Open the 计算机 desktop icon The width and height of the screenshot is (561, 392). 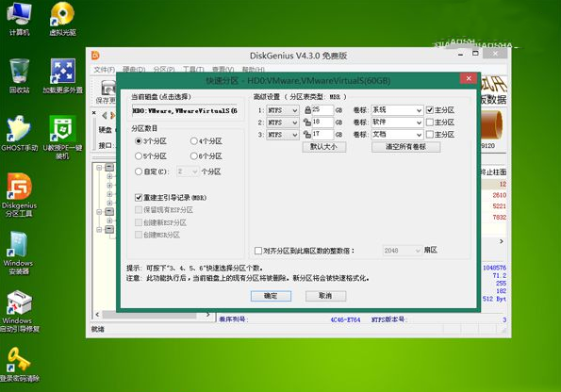point(19,19)
